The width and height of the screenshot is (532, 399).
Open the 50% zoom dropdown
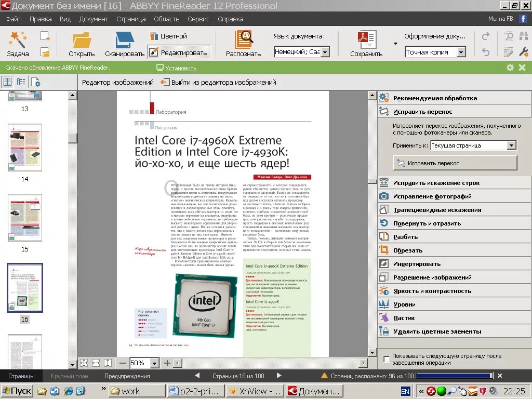[154, 363]
